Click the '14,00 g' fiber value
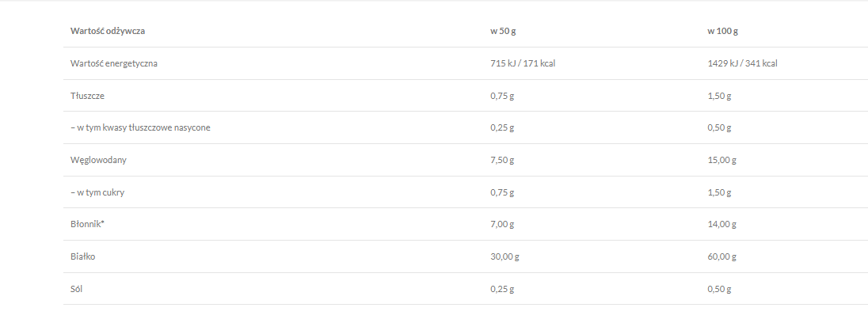Image resolution: width=868 pixels, height=319 pixels. [x=721, y=225]
